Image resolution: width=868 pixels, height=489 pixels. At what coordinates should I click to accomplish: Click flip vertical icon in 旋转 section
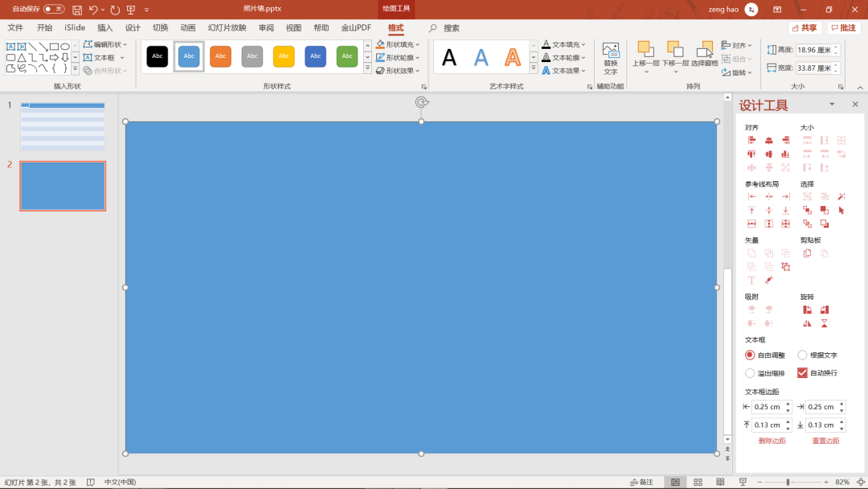(825, 323)
